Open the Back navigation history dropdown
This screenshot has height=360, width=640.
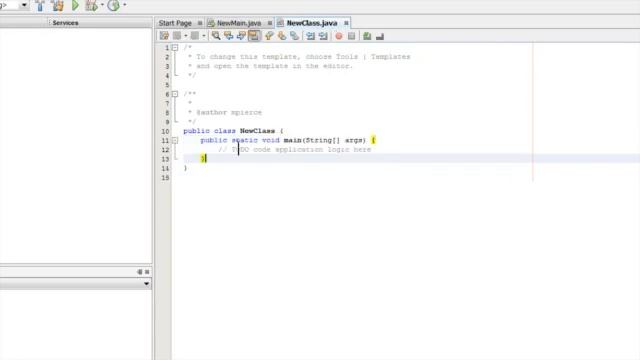(186, 36)
